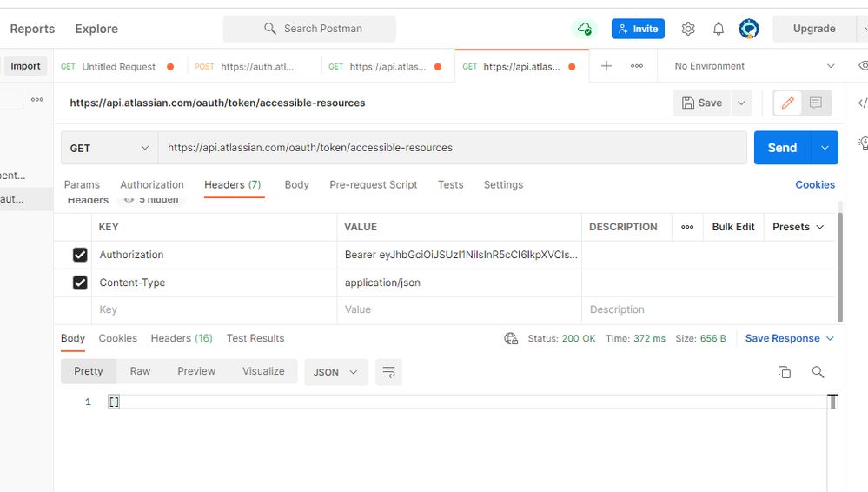This screenshot has width=868, height=492.
Task: Open Bulk Edit for headers
Action: tap(733, 227)
